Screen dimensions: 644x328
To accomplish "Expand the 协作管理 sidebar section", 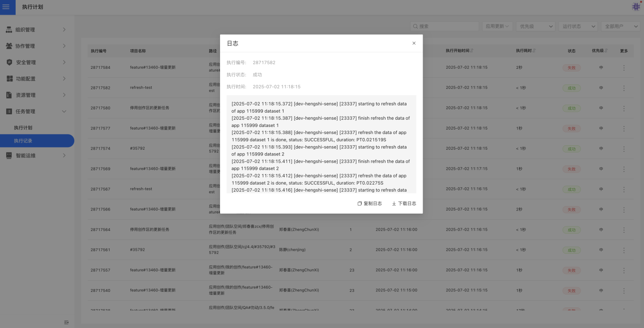I will (64, 46).
